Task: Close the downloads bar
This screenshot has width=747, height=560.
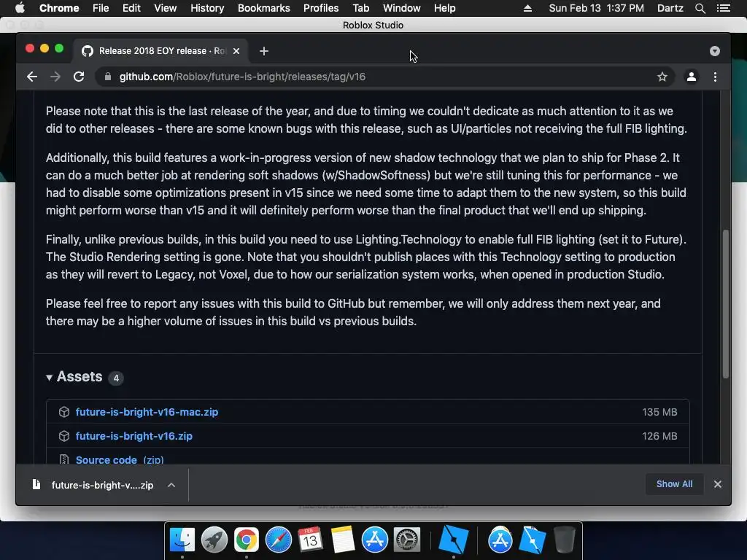Action: click(718, 484)
